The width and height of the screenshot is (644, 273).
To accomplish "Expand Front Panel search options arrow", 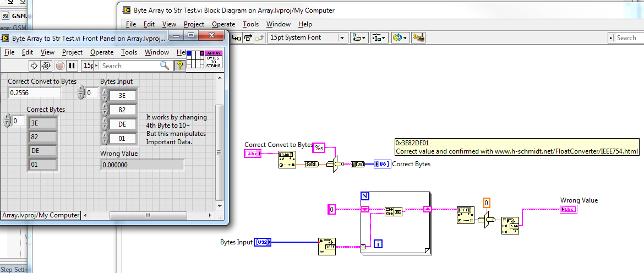I will pos(97,65).
